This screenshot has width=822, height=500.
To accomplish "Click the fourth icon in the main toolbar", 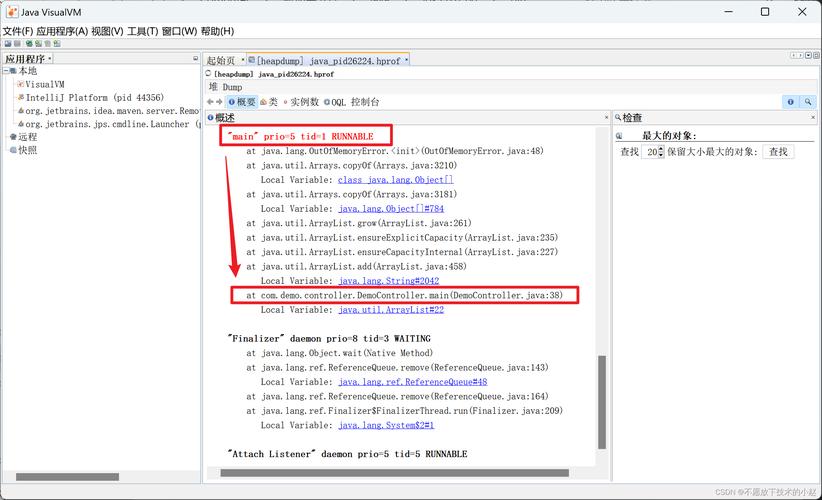I will (x=38, y=44).
